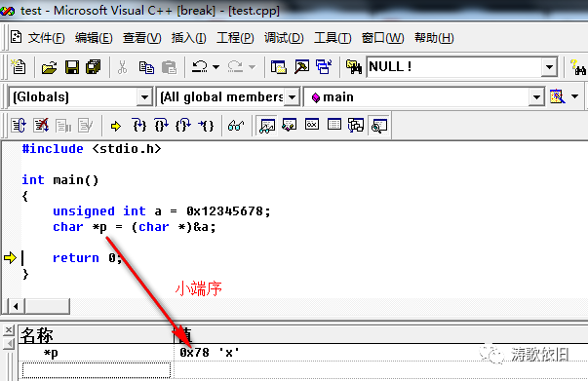588x381 pixels.
Task: Click the Step Into debug icon
Action: pos(139,126)
